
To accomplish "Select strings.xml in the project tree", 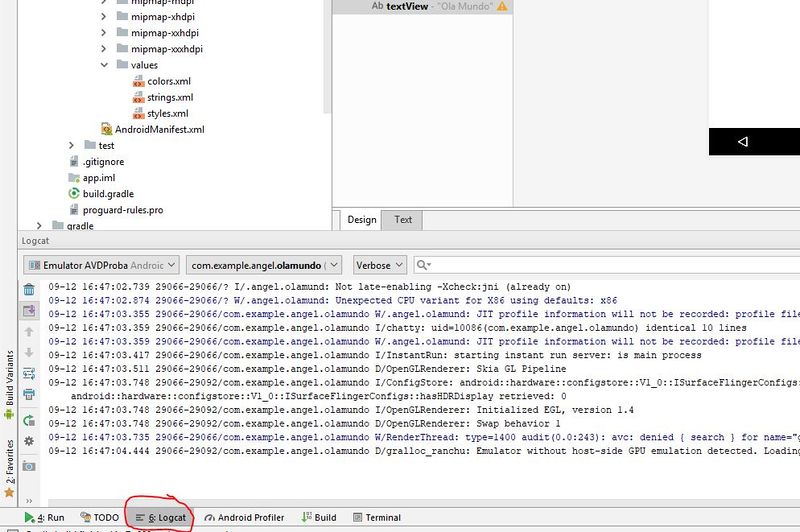I will point(163,97).
